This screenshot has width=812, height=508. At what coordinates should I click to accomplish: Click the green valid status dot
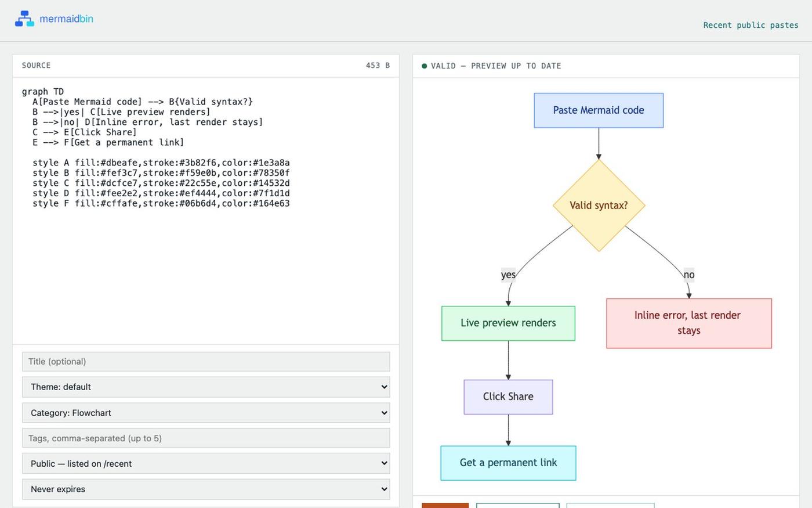click(x=424, y=66)
